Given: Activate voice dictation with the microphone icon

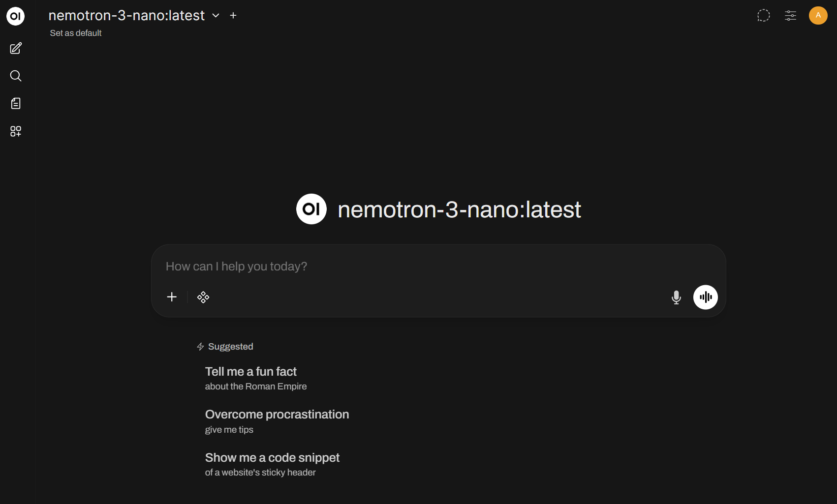Looking at the screenshot, I should click(x=676, y=297).
